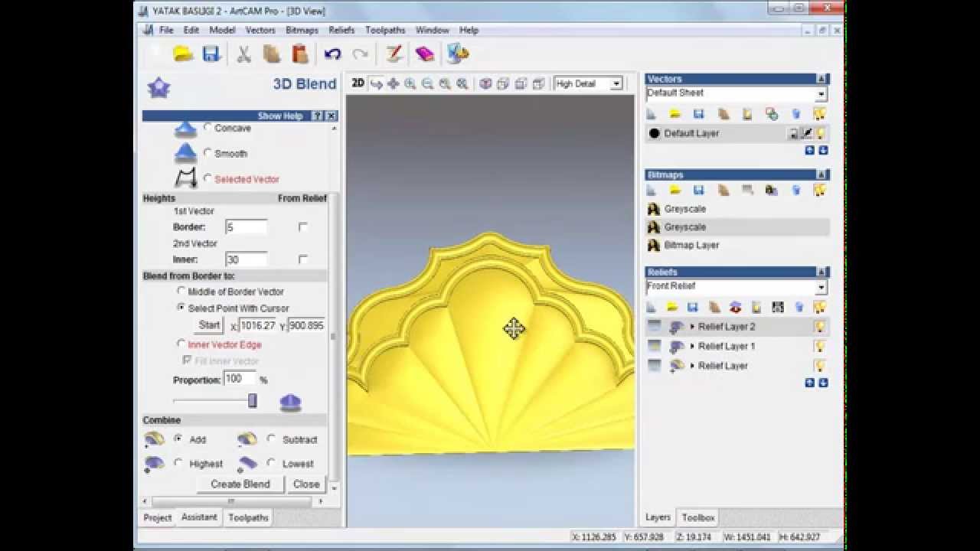
Task: Zoom out on the 3D view
Action: click(x=427, y=83)
